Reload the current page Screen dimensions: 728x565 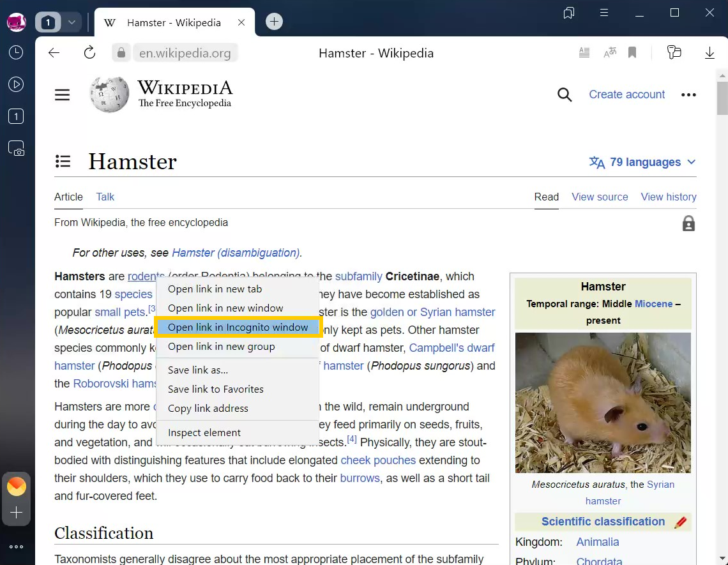click(x=89, y=53)
